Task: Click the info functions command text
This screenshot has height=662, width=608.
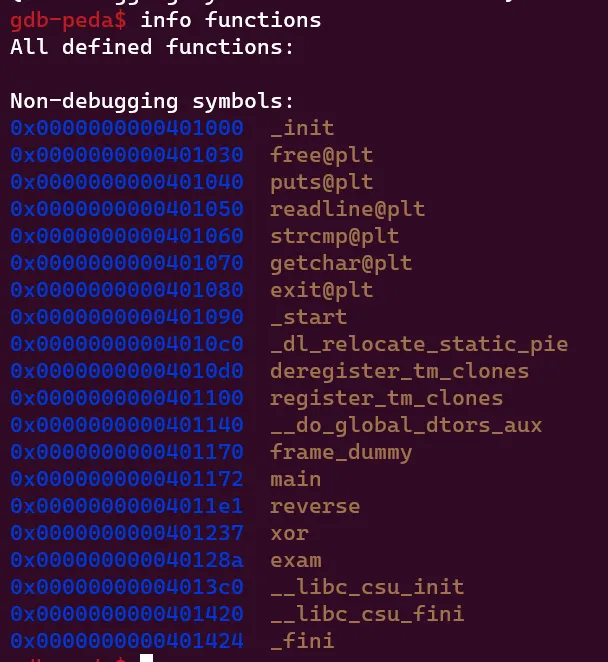Action: 231,20
